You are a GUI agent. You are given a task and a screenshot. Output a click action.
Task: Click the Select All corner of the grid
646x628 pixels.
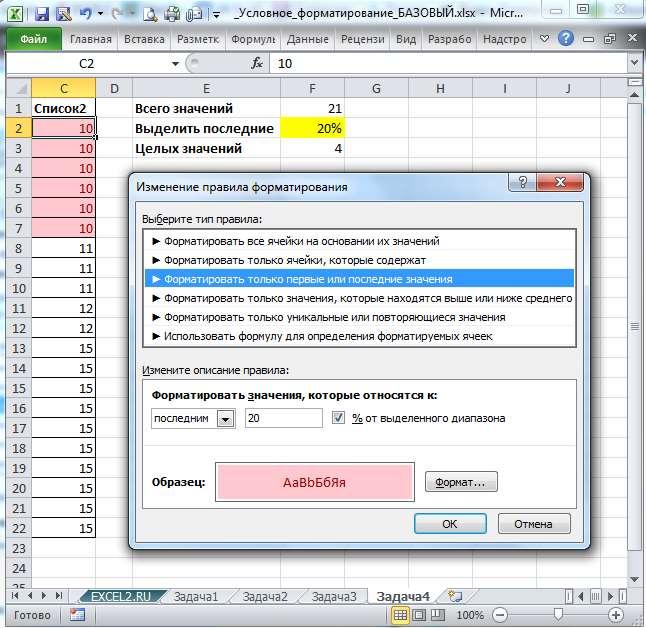coord(19,88)
